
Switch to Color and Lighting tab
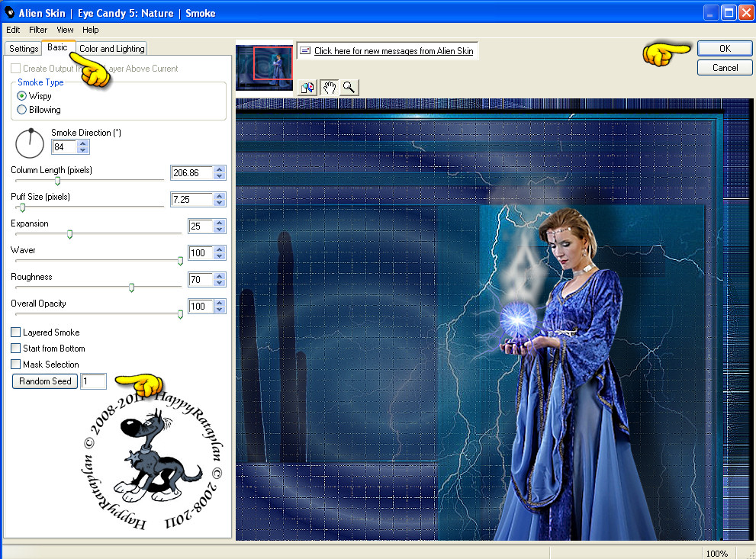tap(112, 48)
